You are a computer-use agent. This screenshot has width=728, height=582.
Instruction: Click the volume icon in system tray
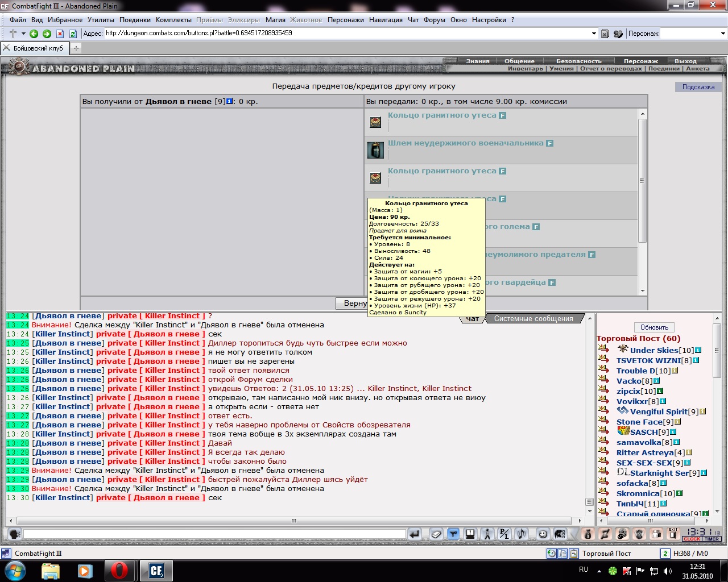(x=668, y=571)
